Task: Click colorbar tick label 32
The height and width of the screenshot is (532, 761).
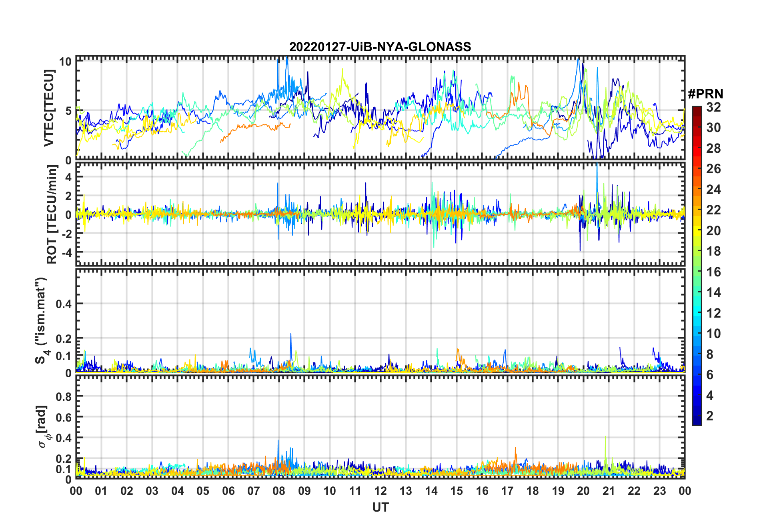Action: pos(713,107)
